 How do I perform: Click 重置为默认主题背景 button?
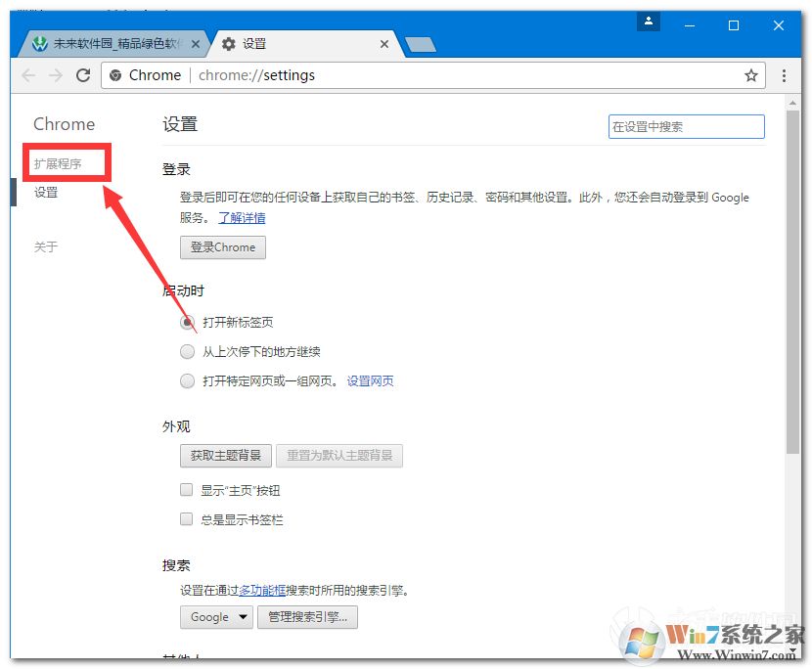click(x=339, y=456)
